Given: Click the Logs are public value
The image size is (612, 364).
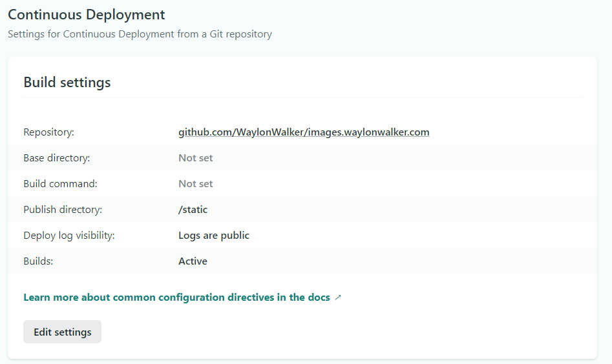Looking at the screenshot, I should pos(214,236).
